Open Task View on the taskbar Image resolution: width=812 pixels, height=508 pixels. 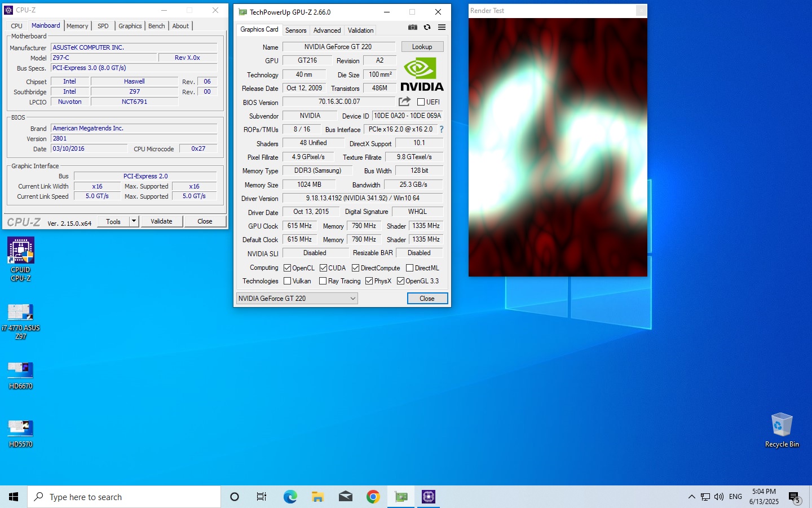[262, 497]
